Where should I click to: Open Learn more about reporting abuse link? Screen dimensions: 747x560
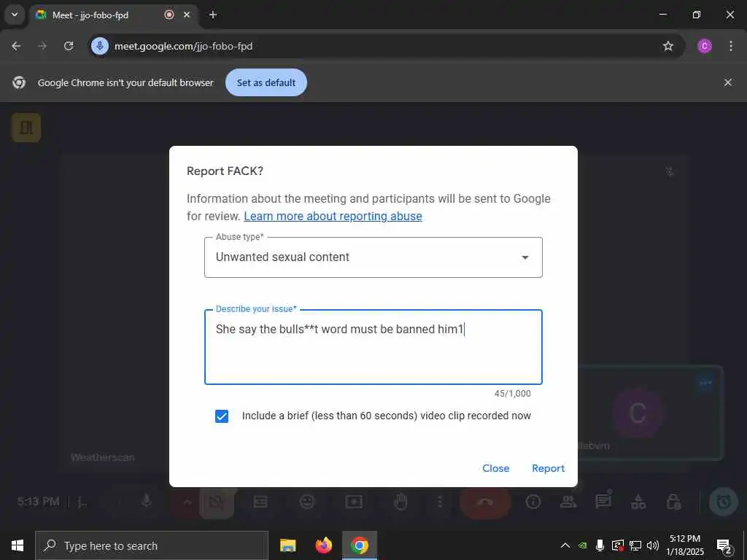pos(333,216)
